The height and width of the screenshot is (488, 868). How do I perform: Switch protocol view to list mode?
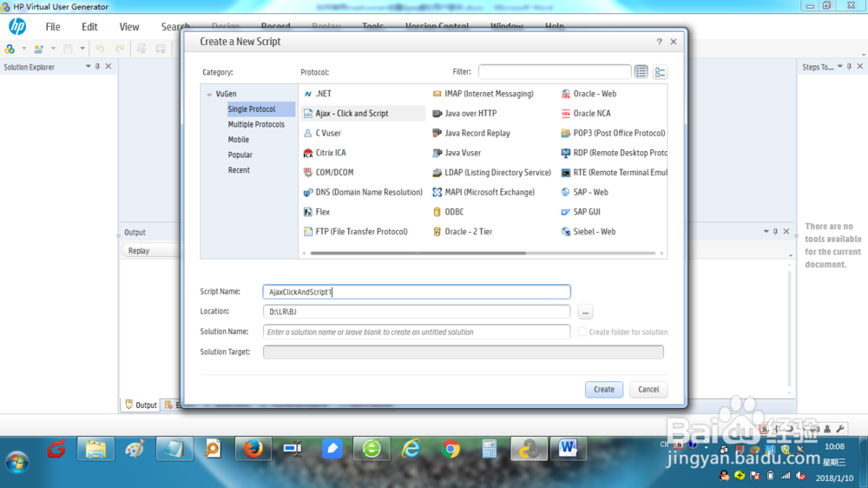[641, 72]
